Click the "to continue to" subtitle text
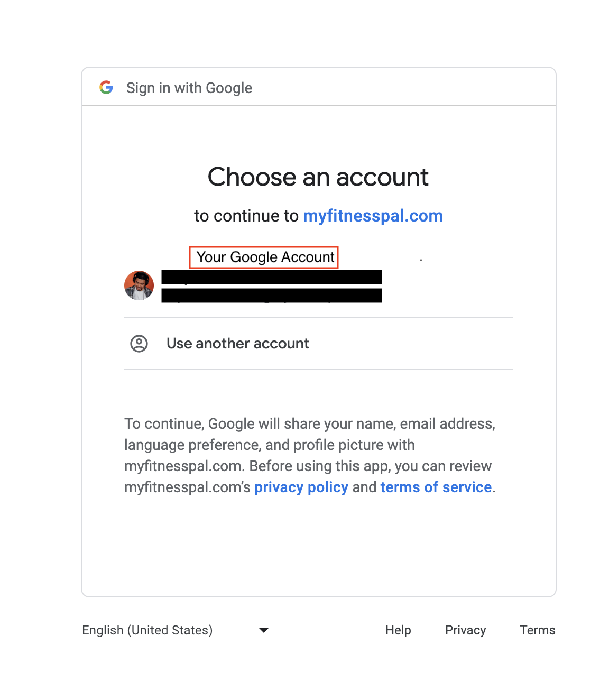 246,216
